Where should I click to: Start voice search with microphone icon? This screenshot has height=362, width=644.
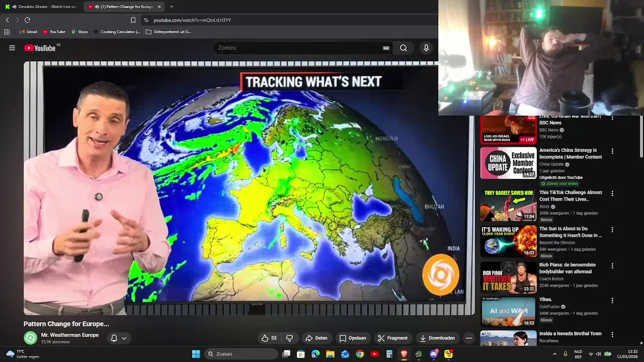tap(426, 48)
